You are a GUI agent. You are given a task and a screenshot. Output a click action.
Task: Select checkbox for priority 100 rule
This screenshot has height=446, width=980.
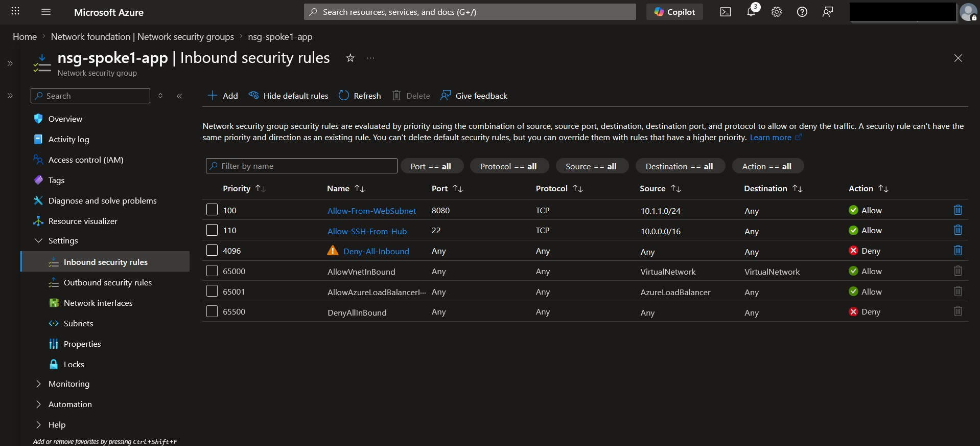click(x=212, y=210)
